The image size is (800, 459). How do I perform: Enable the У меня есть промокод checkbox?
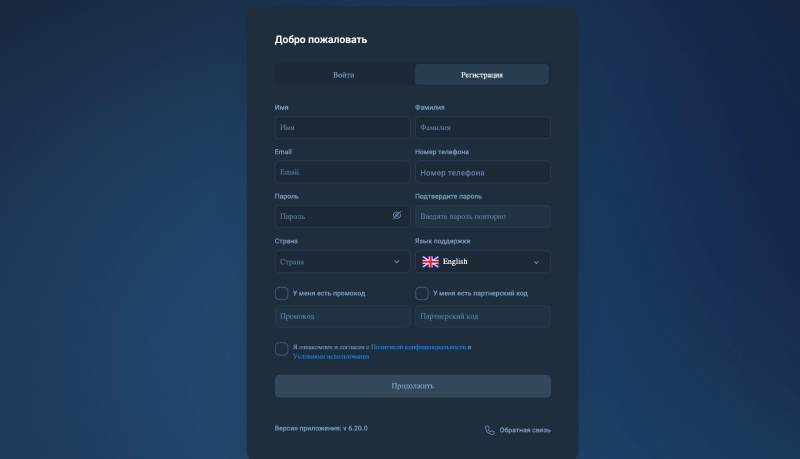[x=281, y=293]
